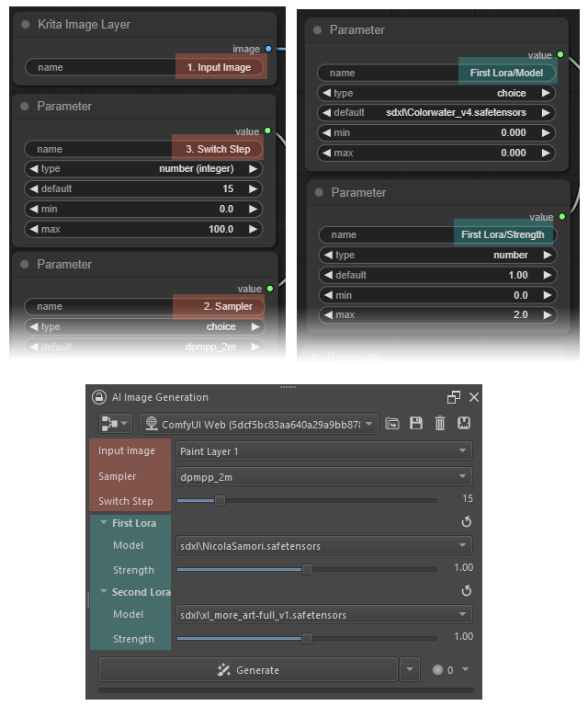Click the 'Input Image' label in docker
This screenshot has height=706, width=588.
[x=127, y=450]
